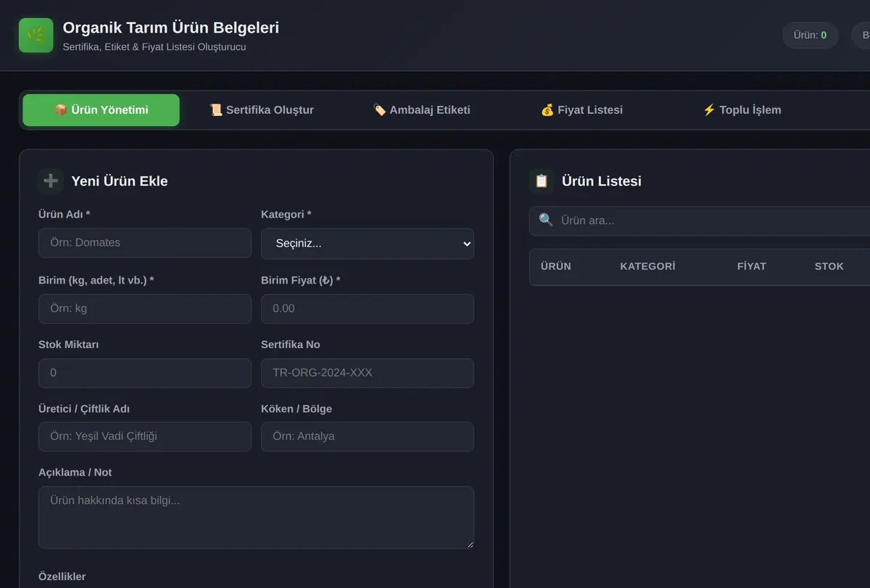Select the Fiyat Listesi tab
The image size is (870, 588).
581,110
